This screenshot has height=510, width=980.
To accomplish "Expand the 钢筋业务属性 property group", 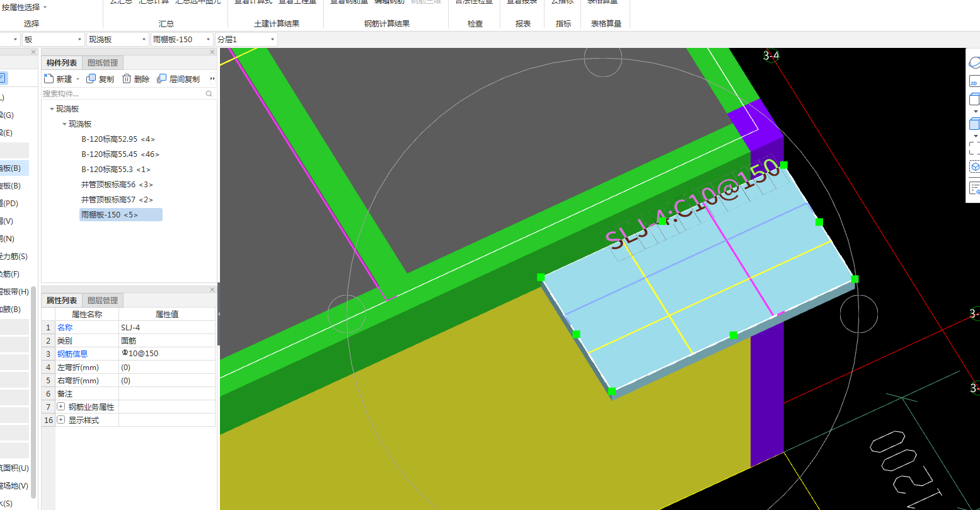I will (61, 407).
